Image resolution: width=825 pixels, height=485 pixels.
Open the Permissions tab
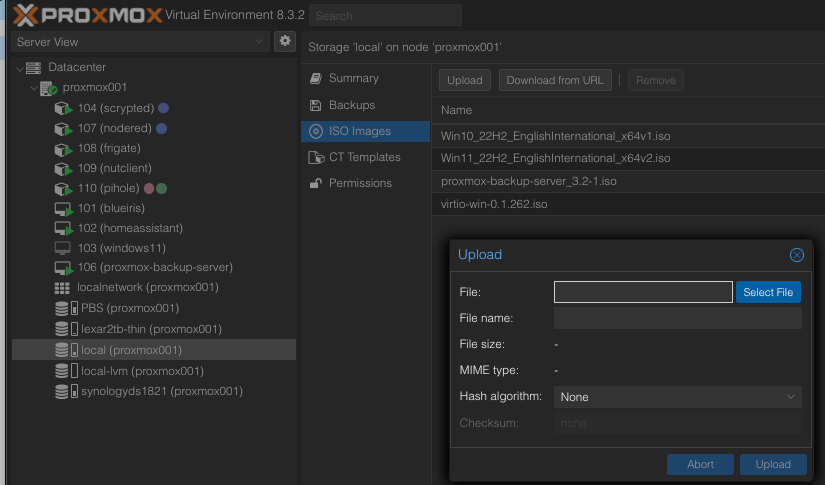366,183
